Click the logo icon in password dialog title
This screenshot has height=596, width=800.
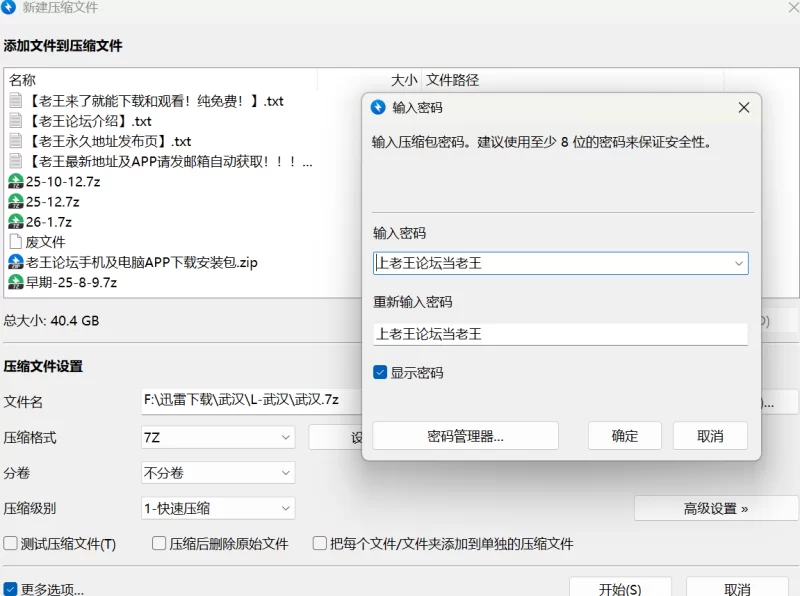click(x=378, y=107)
